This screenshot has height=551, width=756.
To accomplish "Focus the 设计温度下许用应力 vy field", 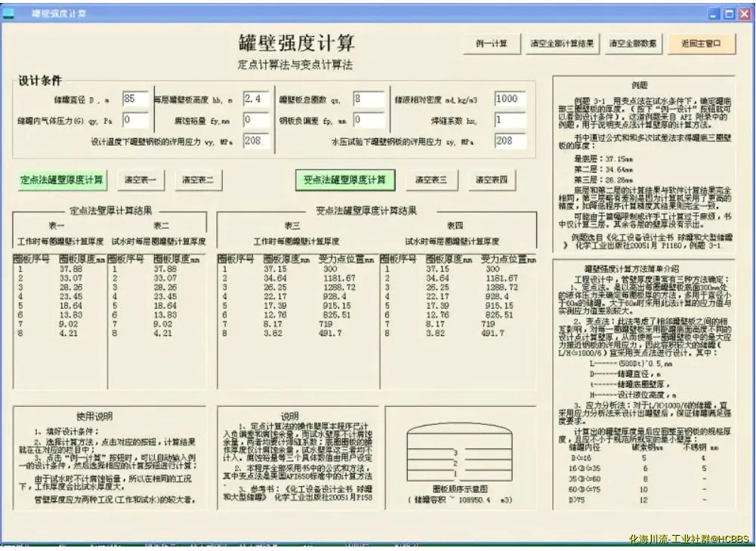I will (x=255, y=140).
